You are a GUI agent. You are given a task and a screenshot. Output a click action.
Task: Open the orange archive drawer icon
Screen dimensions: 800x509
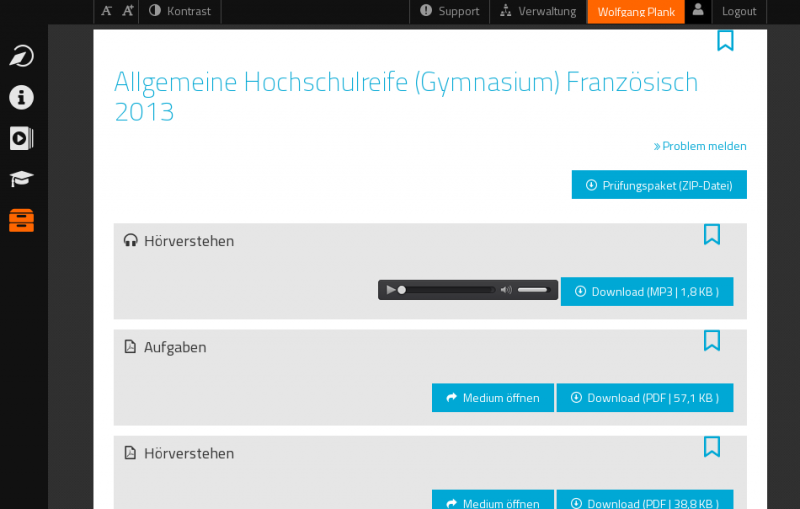21,220
